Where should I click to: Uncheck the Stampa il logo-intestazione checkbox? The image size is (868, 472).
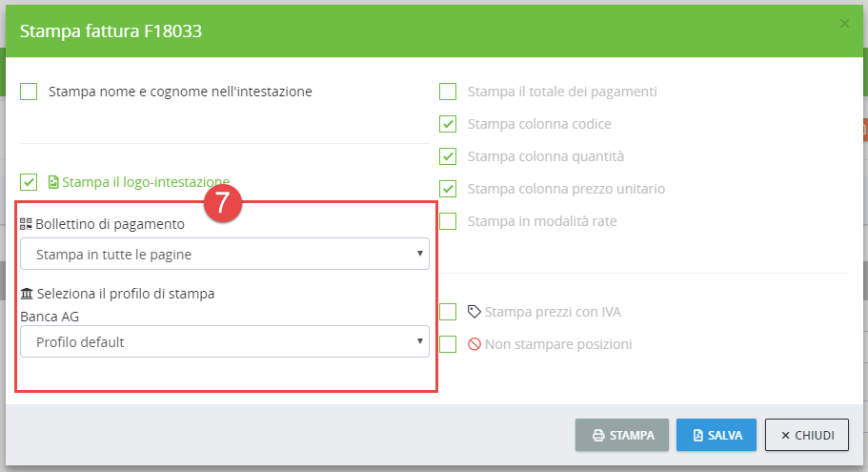tap(29, 181)
